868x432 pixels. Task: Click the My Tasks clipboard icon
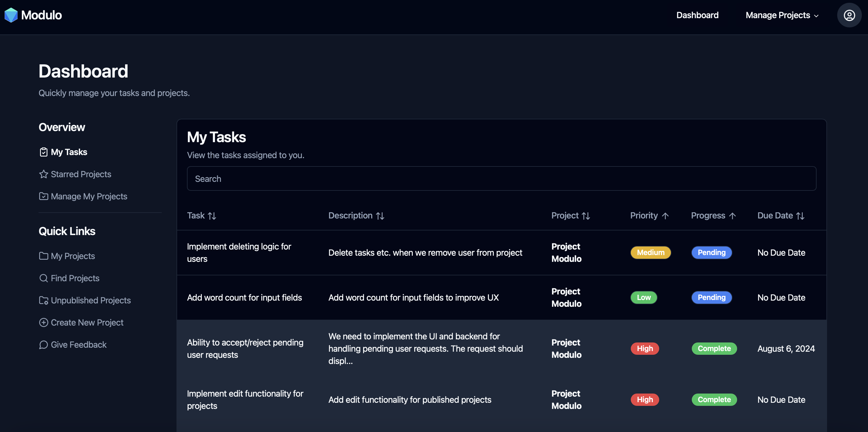pos(43,152)
